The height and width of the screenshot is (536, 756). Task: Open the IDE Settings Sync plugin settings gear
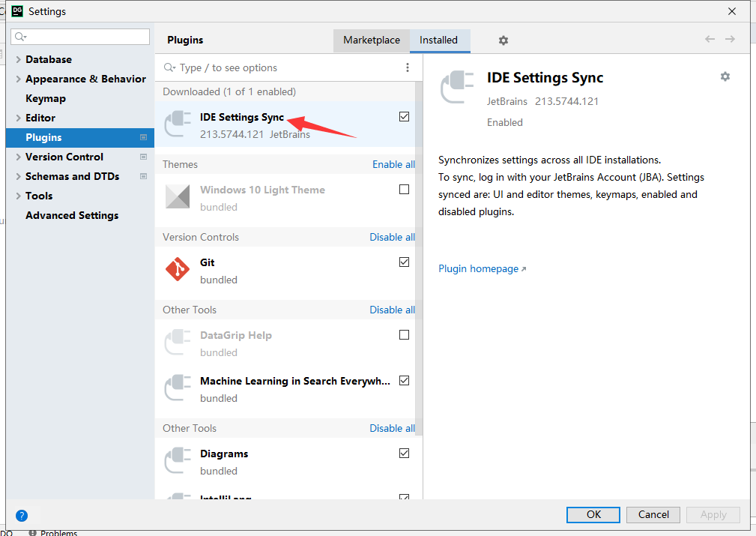click(725, 76)
